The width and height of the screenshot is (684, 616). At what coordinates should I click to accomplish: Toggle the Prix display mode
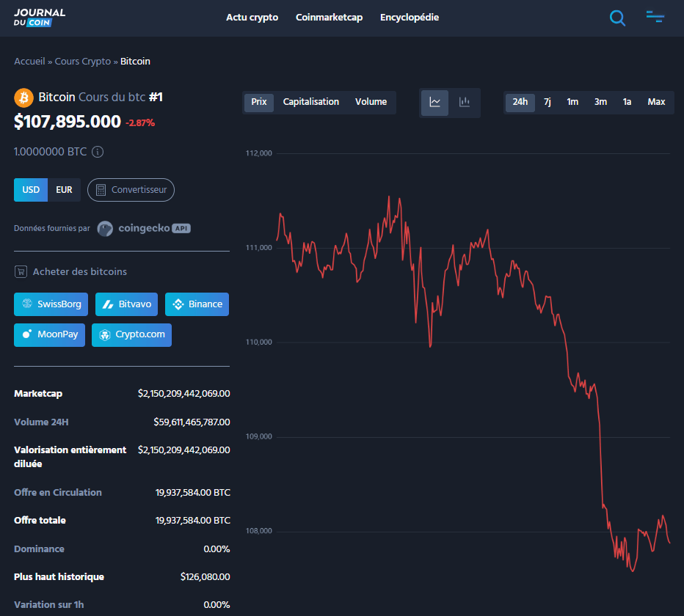[x=258, y=102]
